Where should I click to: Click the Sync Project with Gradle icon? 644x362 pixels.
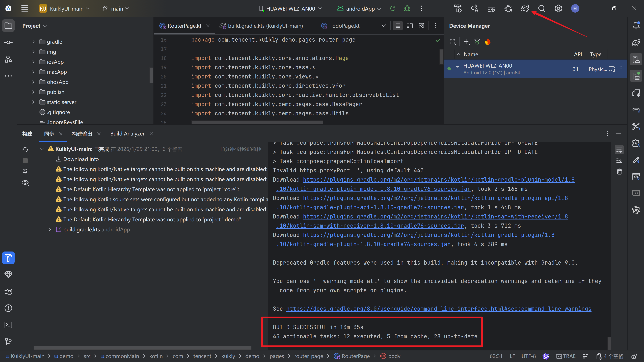tap(524, 9)
